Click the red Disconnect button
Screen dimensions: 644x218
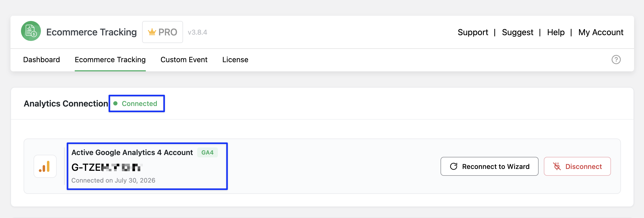577,166
